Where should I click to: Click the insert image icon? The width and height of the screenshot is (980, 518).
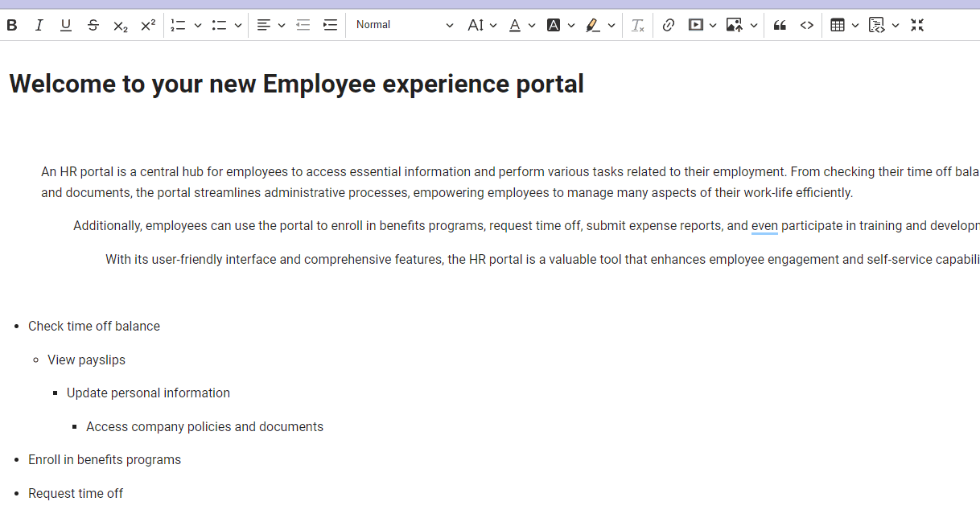[x=734, y=25]
